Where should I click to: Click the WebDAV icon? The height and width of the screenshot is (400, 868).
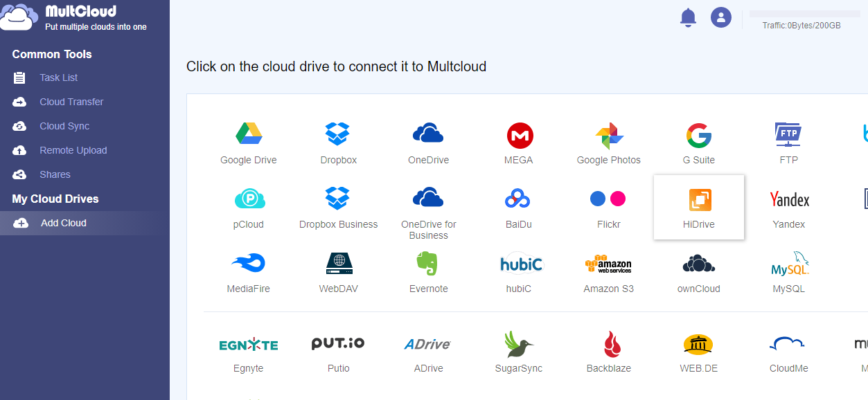pos(339,263)
